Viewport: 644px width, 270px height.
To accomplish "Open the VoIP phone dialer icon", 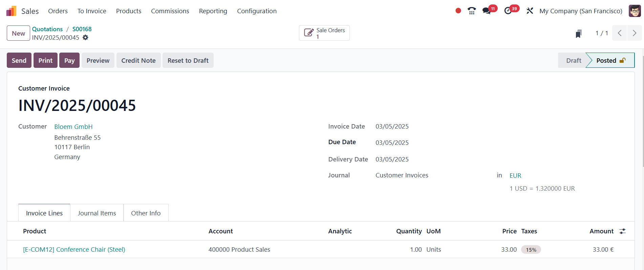I will (x=471, y=11).
